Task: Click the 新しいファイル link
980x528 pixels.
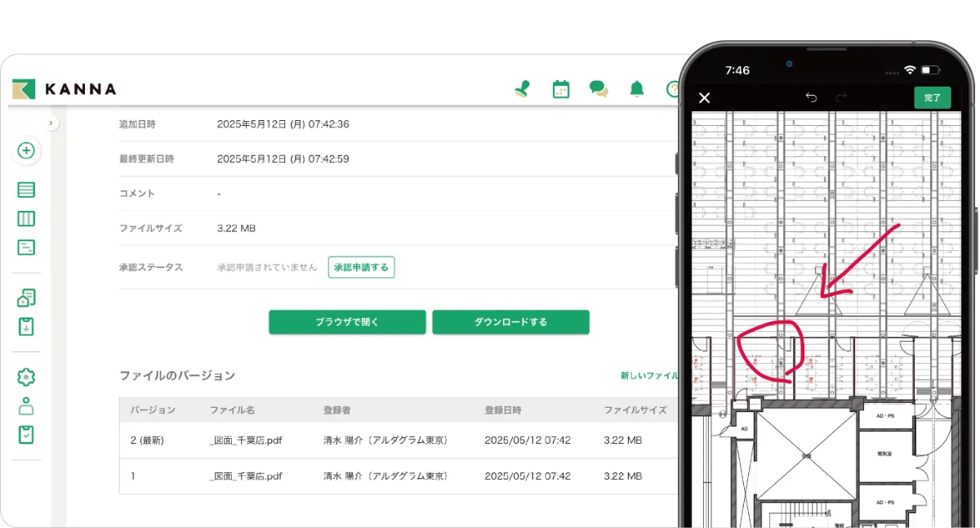Action: pos(649,376)
